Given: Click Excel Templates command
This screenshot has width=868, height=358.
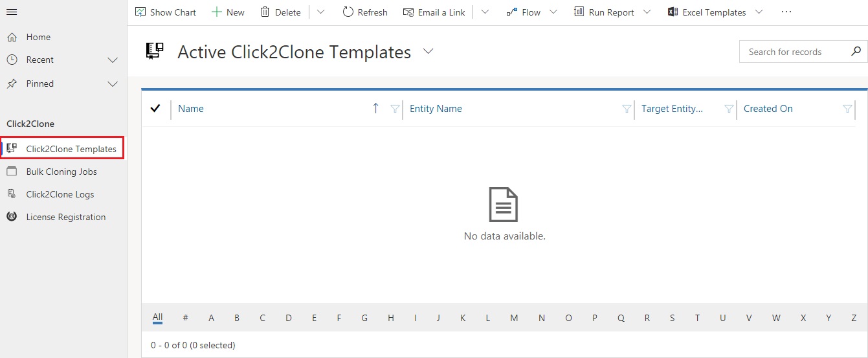Looking at the screenshot, I should click(707, 12).
